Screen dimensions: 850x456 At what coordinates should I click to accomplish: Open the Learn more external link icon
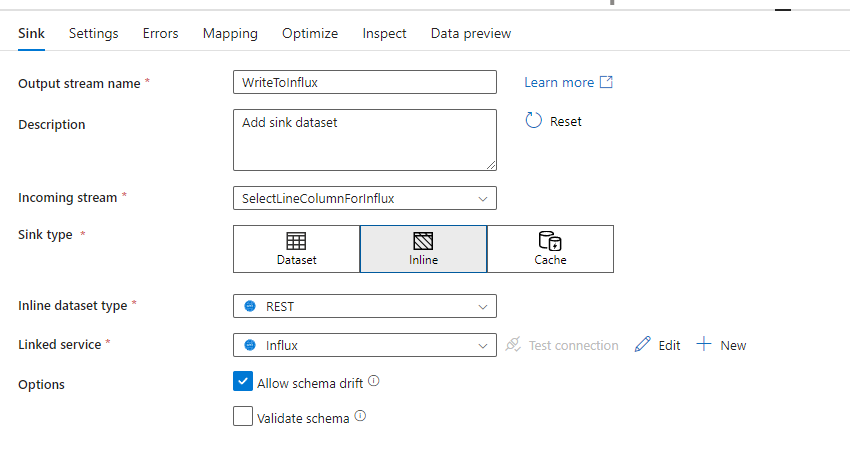(606, 82)
